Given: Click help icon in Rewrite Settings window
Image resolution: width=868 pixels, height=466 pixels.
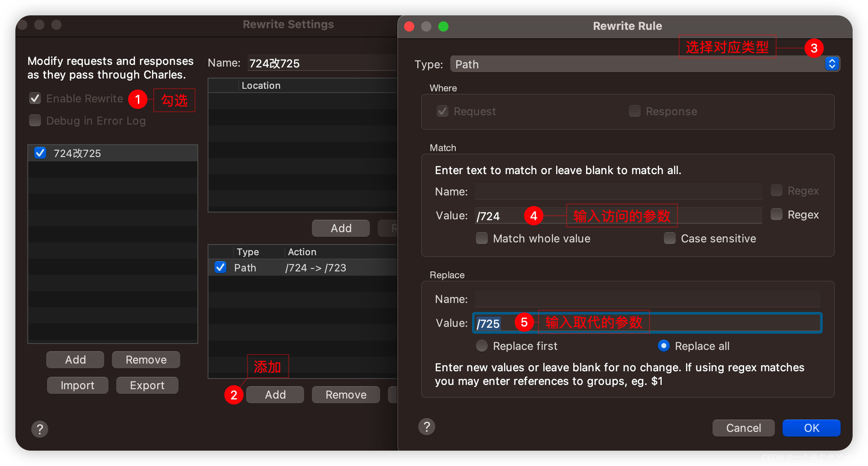Looking at the screenshot, I should coord(40,429).
